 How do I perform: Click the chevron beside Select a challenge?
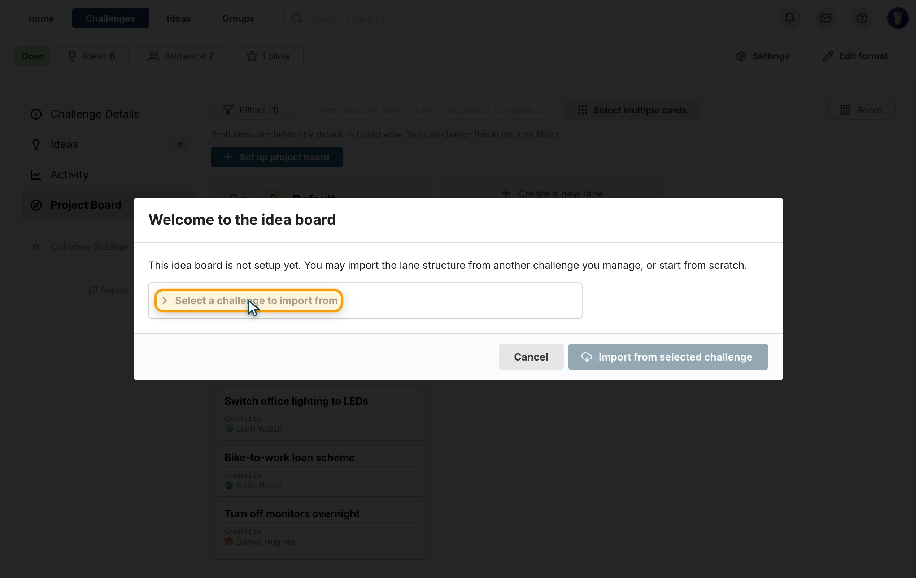point(165,301)
